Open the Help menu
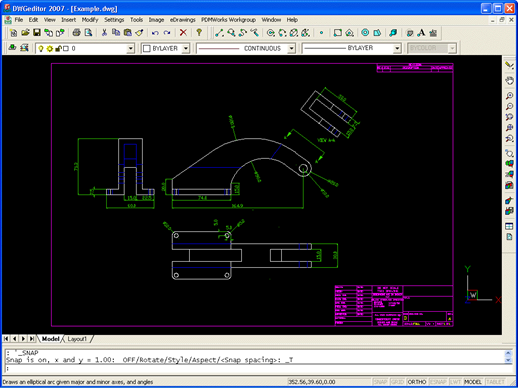The image size is (518, 388). tap(292, 20)
